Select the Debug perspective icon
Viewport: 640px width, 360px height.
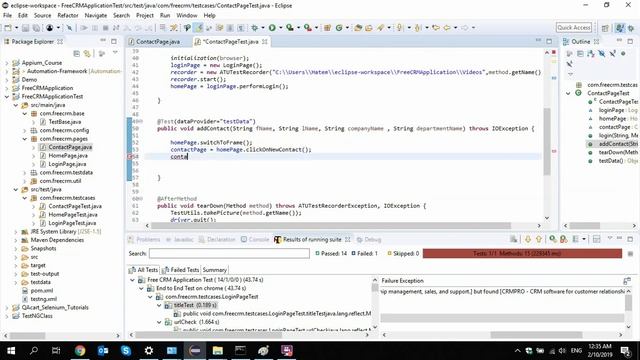pos(631,28)
